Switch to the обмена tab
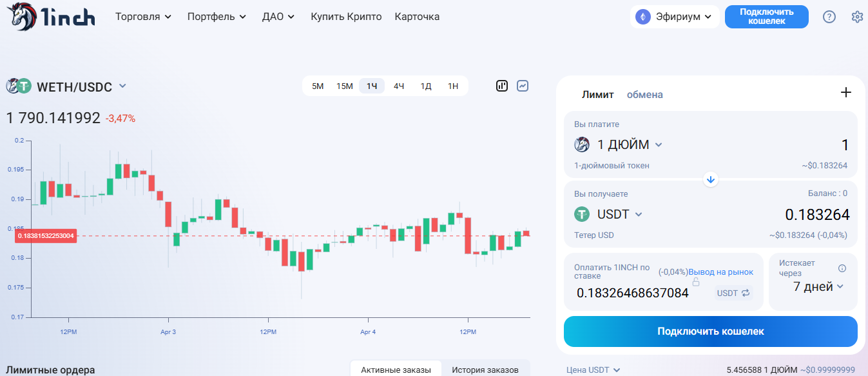 point(645,94)
